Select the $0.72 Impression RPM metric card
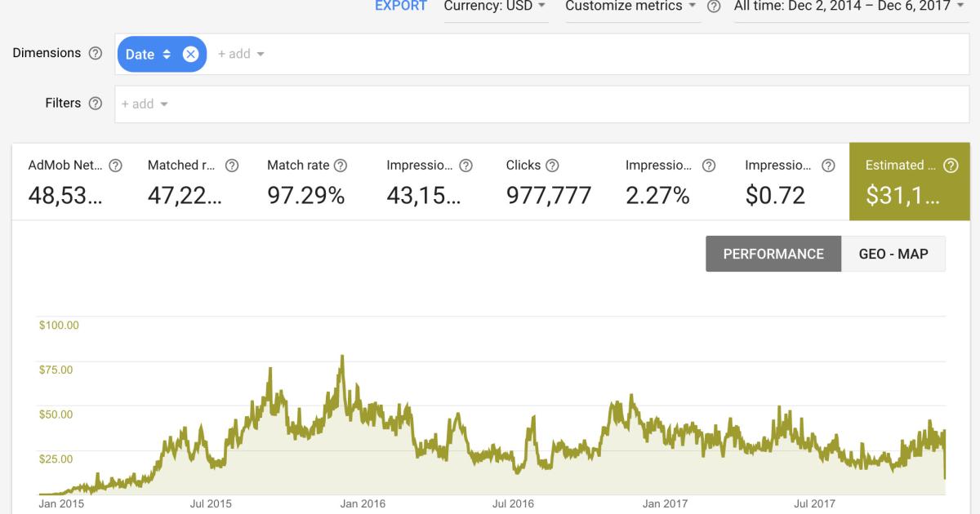 click(x=790, y=181)
